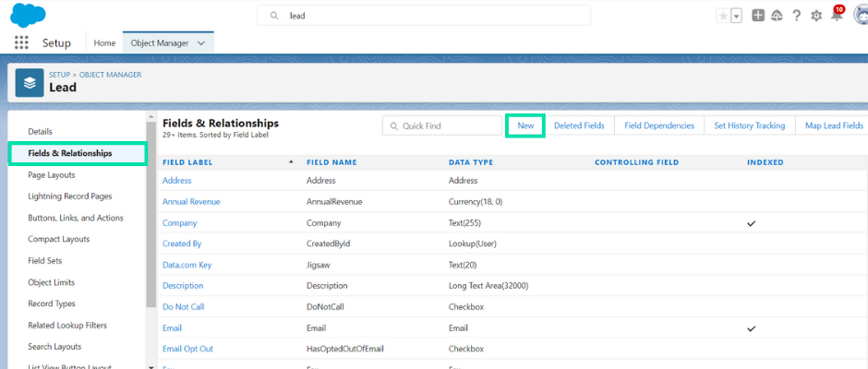Image resolution: width=868 pixels, height=369 pixels.
Task: Open Page Layouts in the sidebar
Action: [52, 175]
